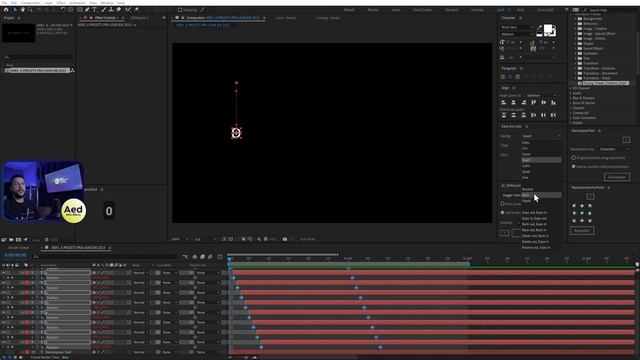Screen dimensions: 640x360
Task: Set paragraph to center text
Action: pos(510,77)
